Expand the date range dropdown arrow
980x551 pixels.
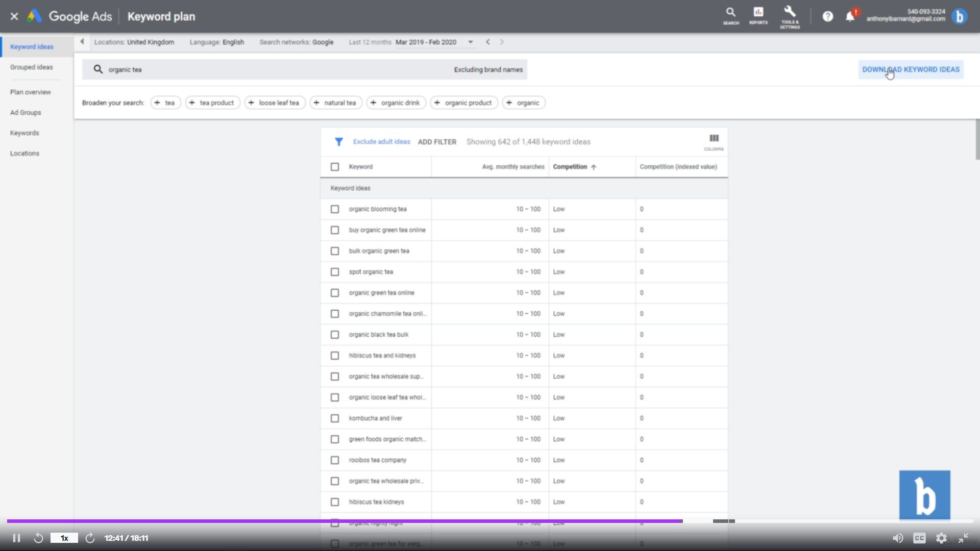click(x=471, y=42)
